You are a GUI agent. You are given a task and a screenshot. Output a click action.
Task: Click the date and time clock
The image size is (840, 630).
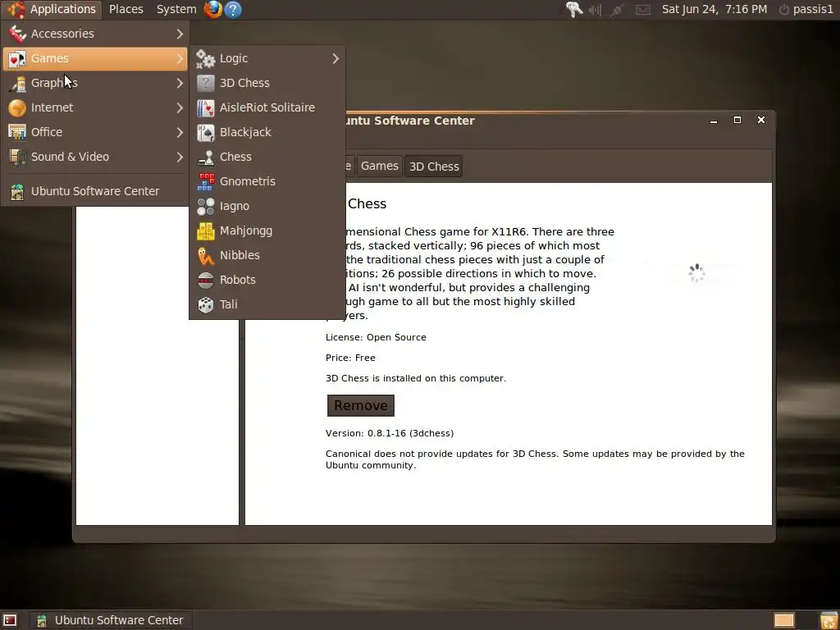point(714,9)
